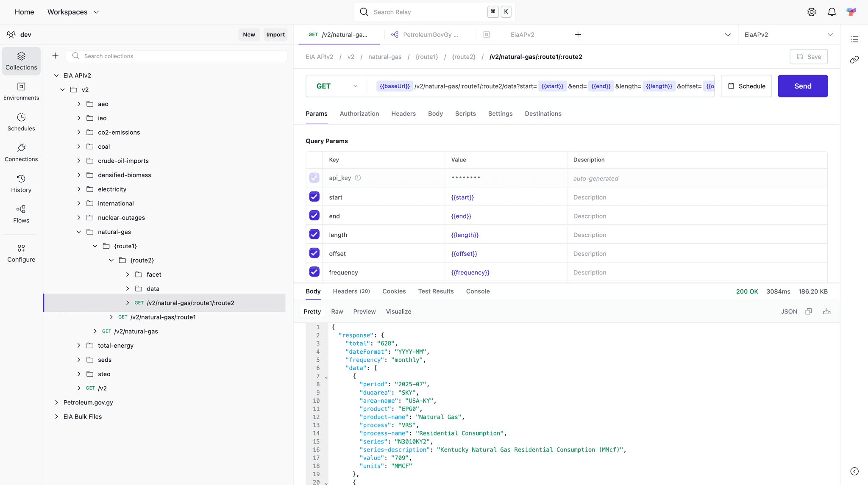Open the Flows panel
The width and height of the screenshot is (868, 485).
[x=21, y=213]
